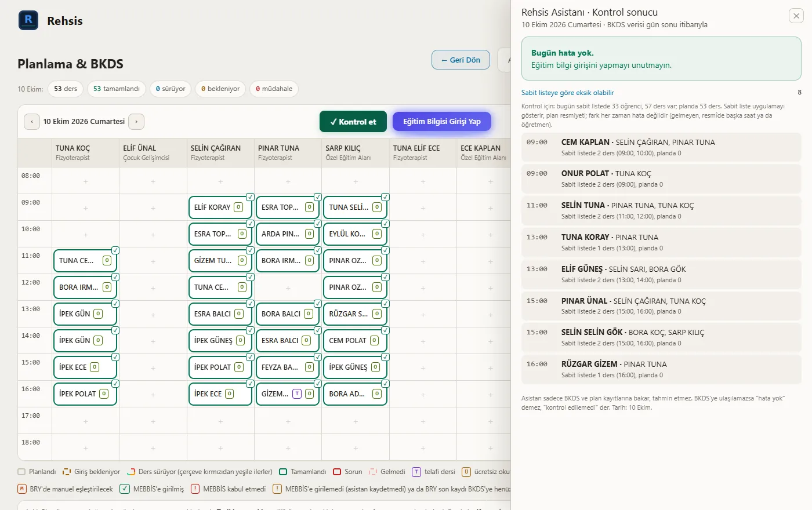Add a lesson for TUNA ELİF ECE at 09:00

pos(423,208)
